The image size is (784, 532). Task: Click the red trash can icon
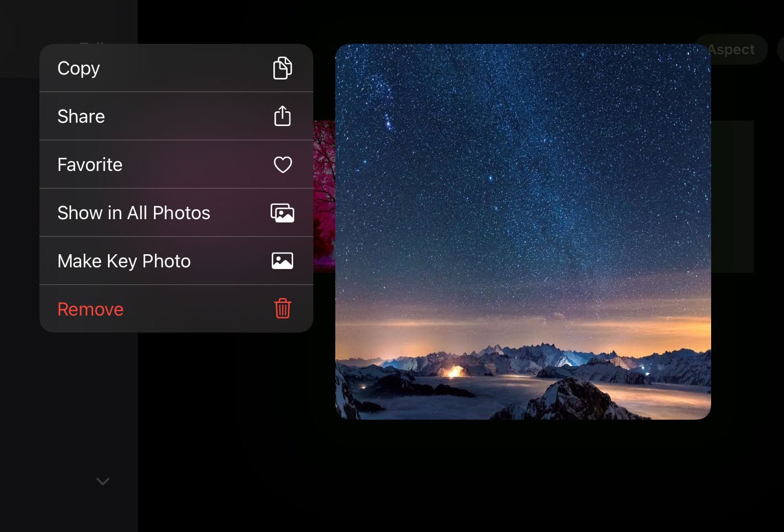click(282, 308)
